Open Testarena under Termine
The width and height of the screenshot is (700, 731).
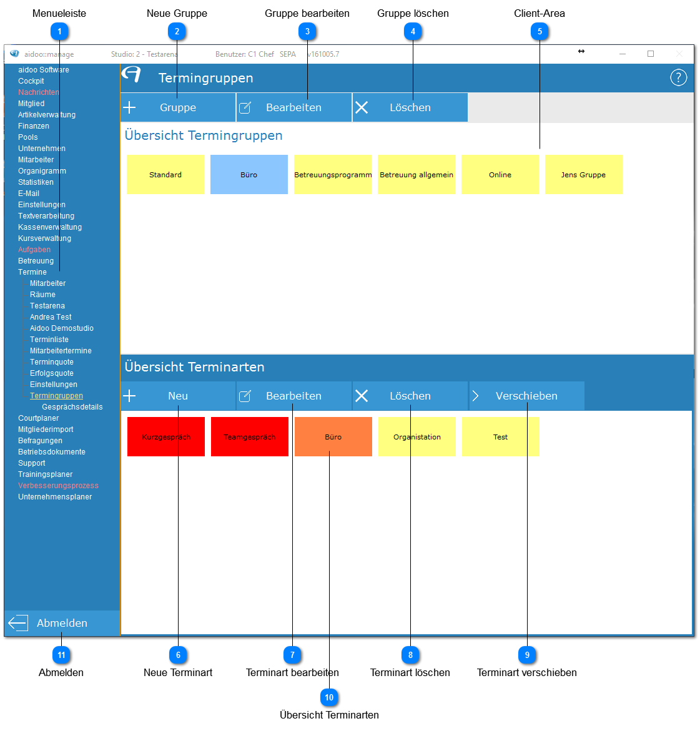point(47,306)
